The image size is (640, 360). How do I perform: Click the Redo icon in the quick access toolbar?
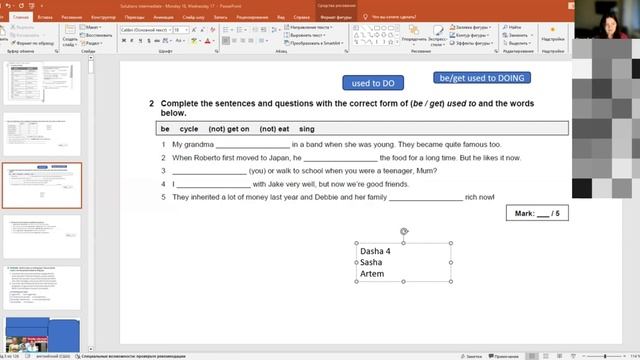[21, 6]
